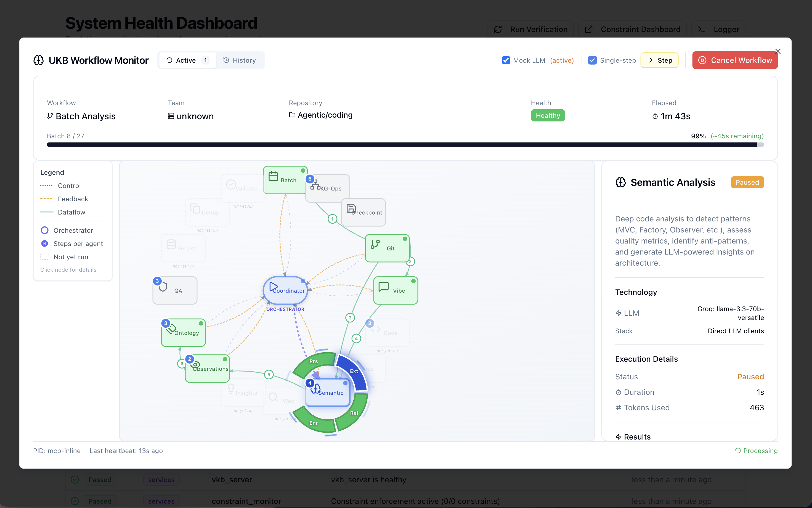Screen dimensions: 812x508
Task: Select the faded Dedup node
Action: click(207, 212)
